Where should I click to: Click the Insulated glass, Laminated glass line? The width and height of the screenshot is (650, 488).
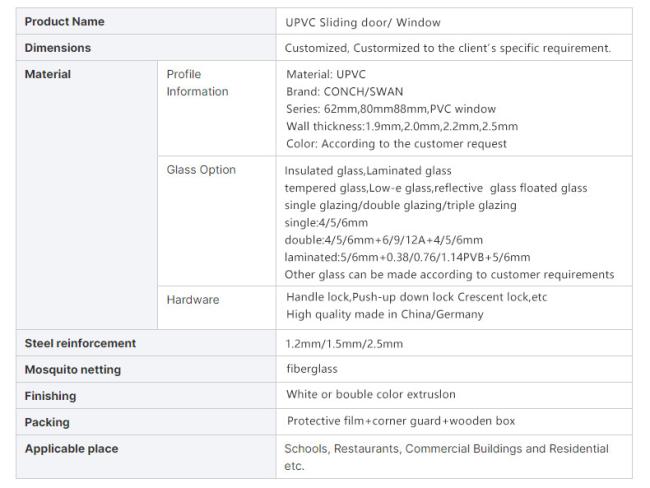tap(368, 171)
